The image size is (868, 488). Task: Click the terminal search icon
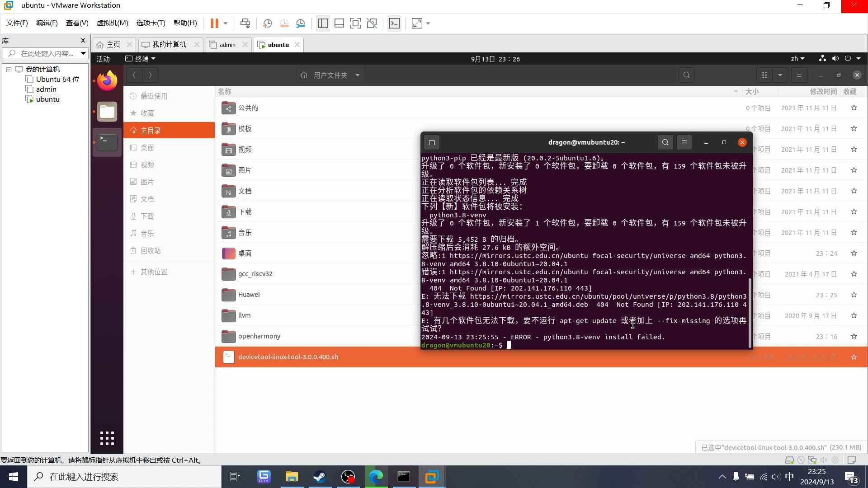(x=665, y=142)
